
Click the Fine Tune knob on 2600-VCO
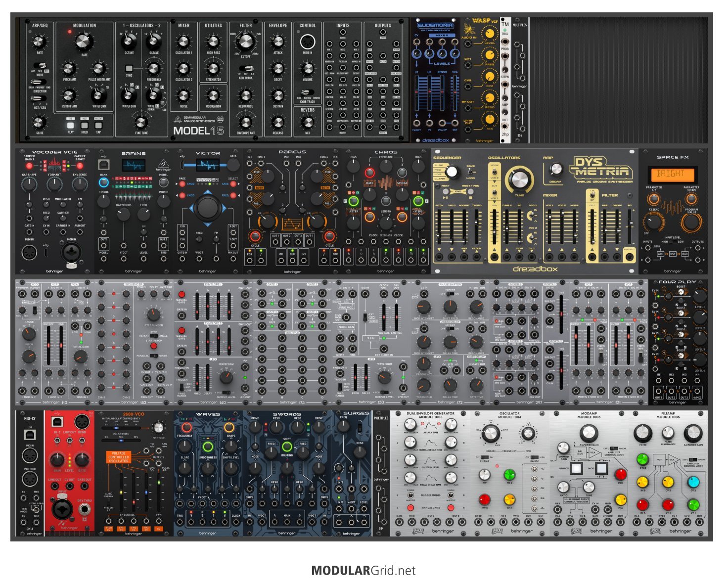(158, 428)
